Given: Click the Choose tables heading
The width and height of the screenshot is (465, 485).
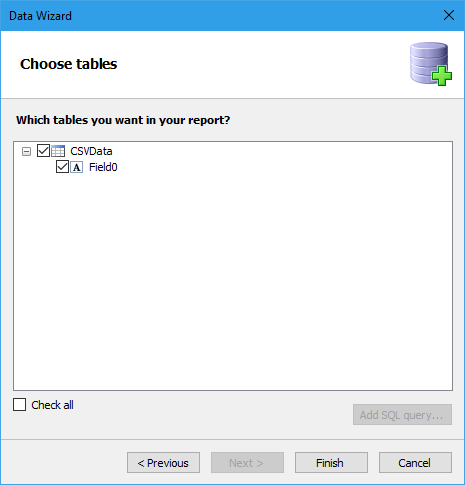Looking at the screenshot, I should click(69, 64).
